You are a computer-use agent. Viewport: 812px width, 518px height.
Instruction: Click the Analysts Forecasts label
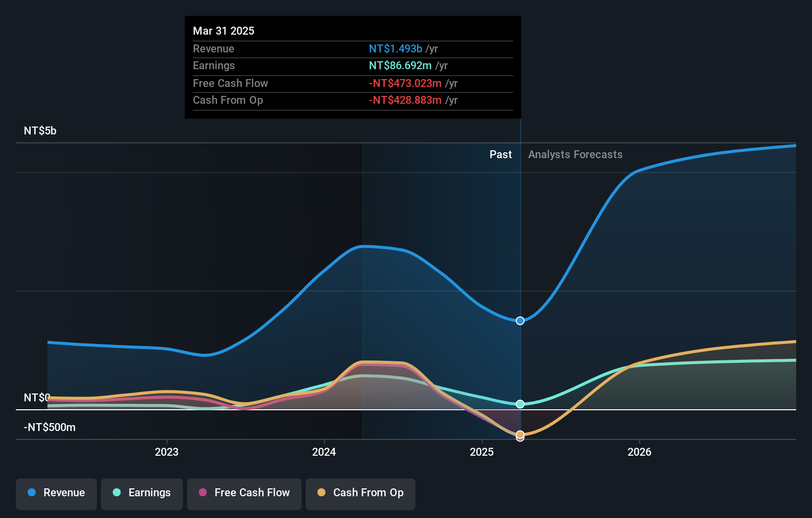(575, 154)
